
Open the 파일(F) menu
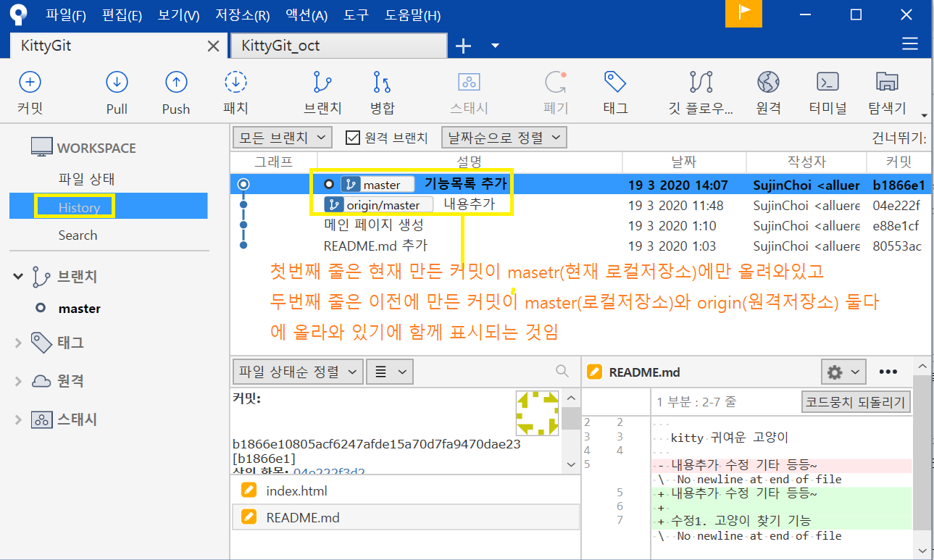tap(66, 15)
